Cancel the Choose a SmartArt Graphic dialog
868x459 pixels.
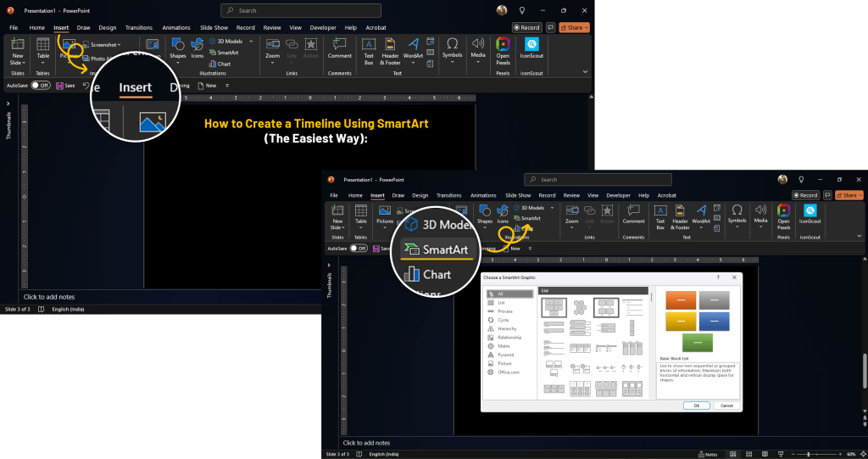point(725,406)
